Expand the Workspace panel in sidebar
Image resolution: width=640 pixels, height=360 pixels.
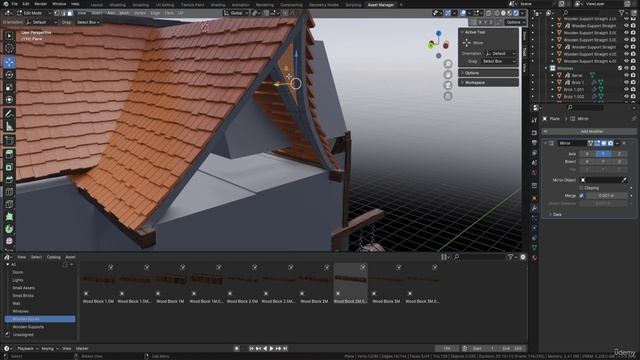(488, 82)
